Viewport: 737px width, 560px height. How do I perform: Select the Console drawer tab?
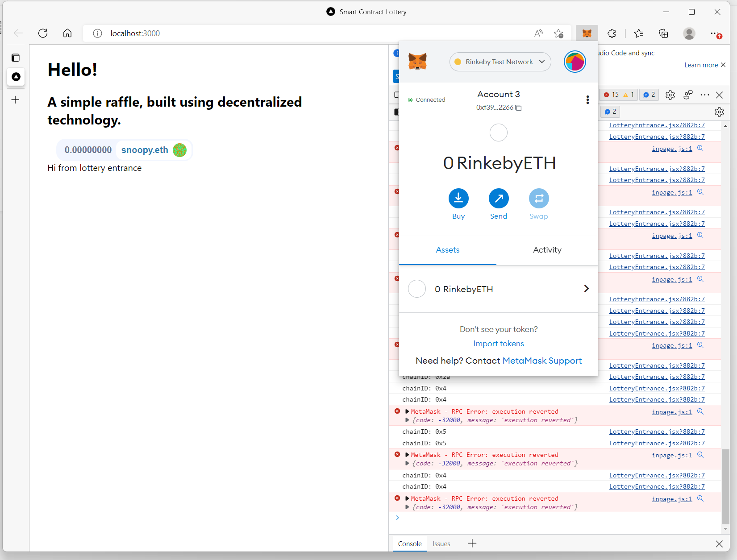point(410,544)
